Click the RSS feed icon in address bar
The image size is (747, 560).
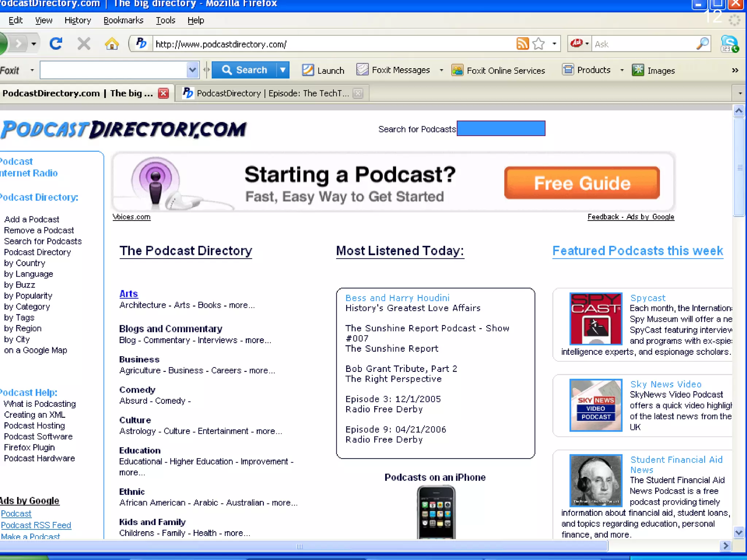tap(522, 44)
